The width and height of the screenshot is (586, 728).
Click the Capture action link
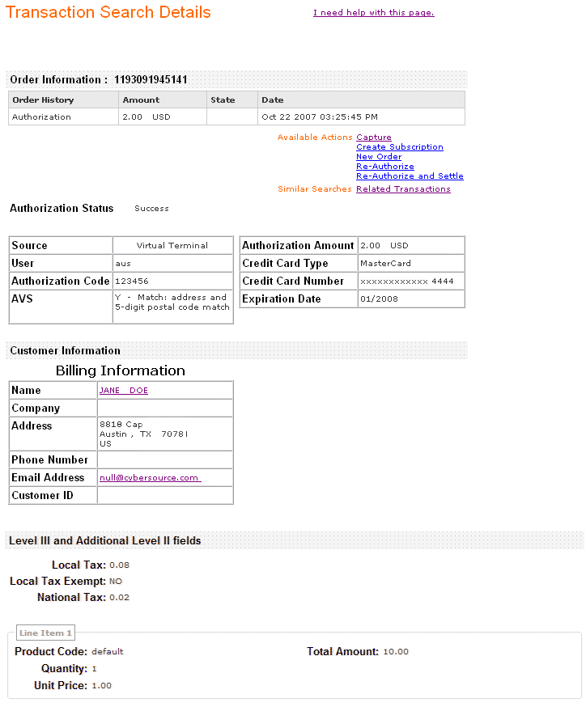pos(374,137)
